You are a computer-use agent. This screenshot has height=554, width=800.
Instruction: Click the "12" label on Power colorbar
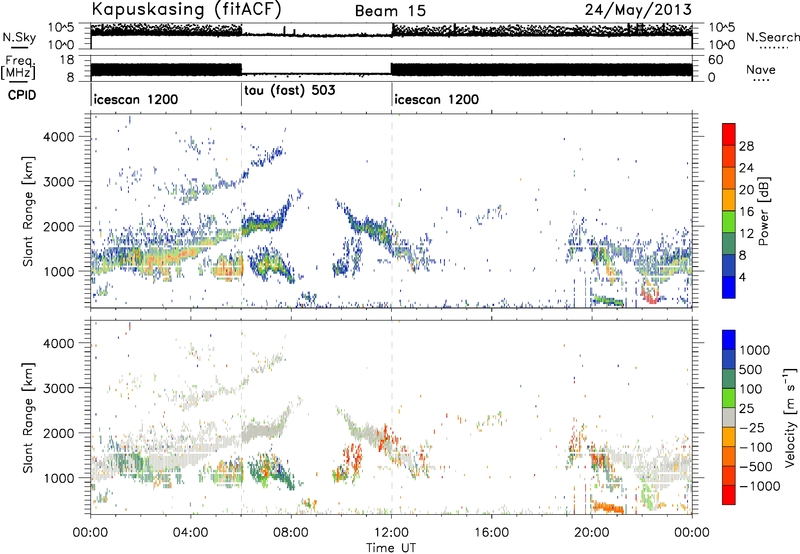pyautogui.click(x=746, y=234)
